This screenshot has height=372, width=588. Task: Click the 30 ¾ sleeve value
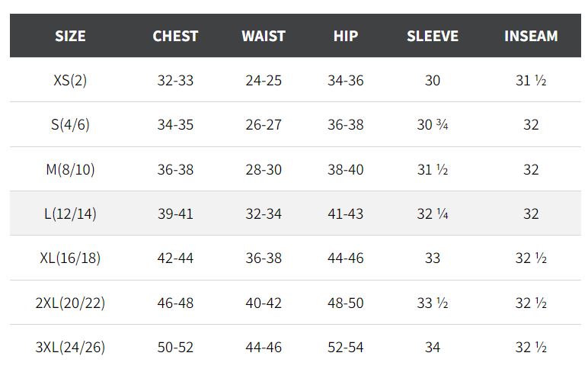point(433,124)
